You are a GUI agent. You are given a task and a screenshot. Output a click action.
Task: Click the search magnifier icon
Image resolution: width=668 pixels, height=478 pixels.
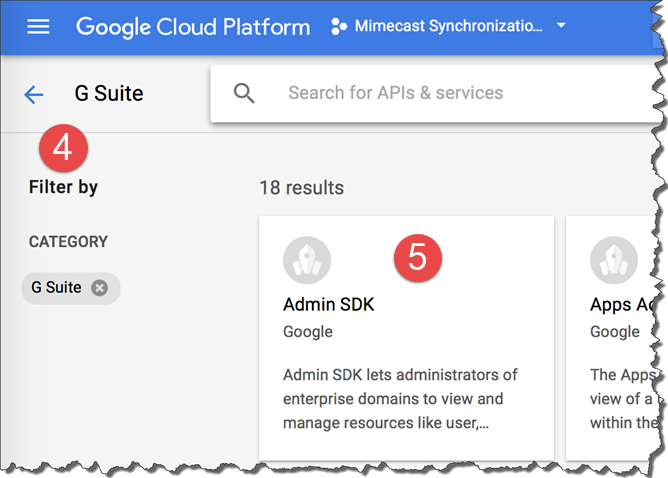click(x=244, y=93)
